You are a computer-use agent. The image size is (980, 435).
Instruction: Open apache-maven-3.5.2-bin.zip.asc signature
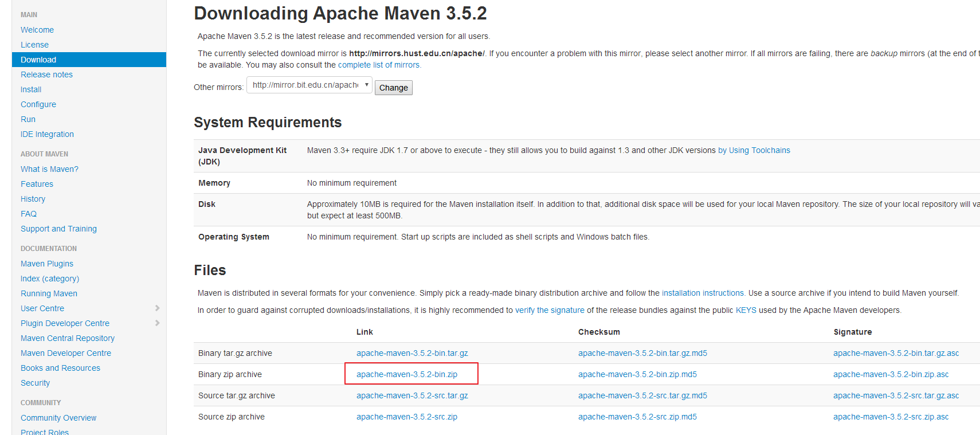(891, 374)
